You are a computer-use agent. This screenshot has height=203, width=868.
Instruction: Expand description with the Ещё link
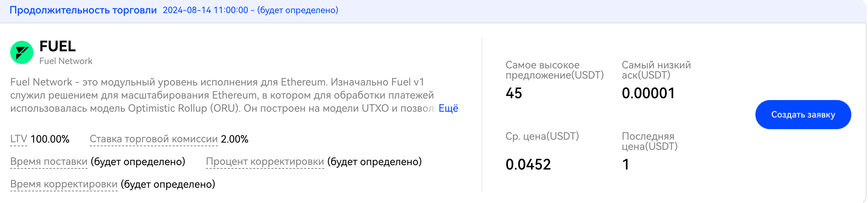[448, 108]
